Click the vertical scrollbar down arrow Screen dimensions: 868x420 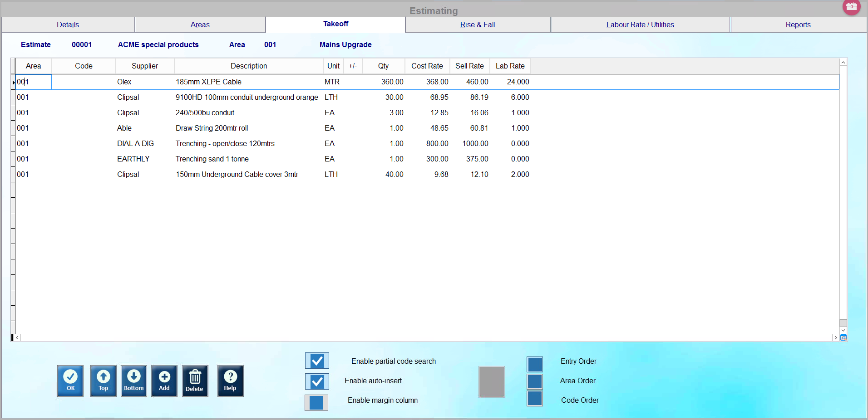[843, 331]
